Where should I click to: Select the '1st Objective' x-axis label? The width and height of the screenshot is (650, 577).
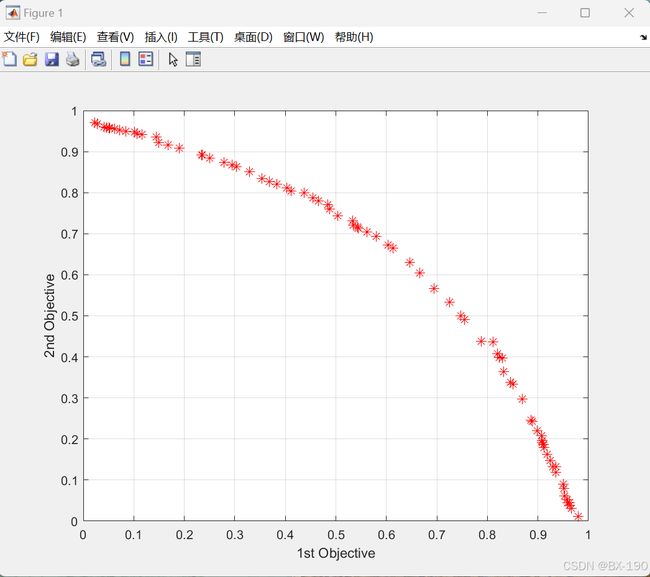pyautogui.click(x=336, y=553)
